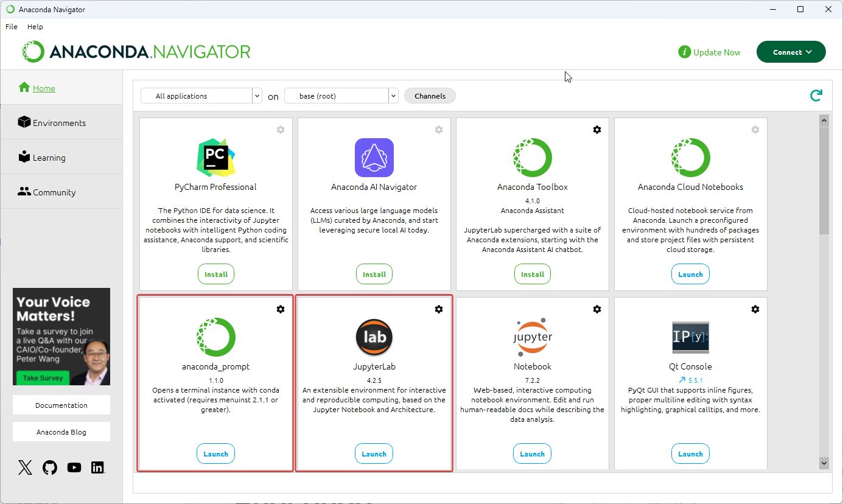Open the JupyterLab settings gear icon
Screen dimensions: 843x504
(439, 309)
